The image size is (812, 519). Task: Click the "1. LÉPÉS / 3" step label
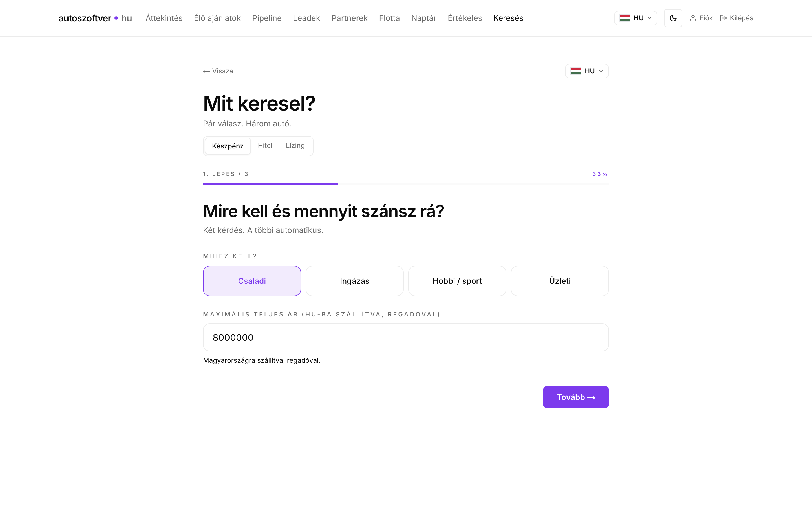point(226,174)
